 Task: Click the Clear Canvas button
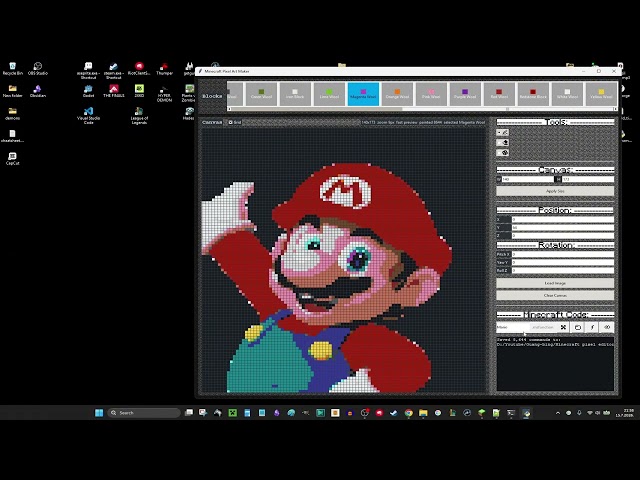[555, 296]
